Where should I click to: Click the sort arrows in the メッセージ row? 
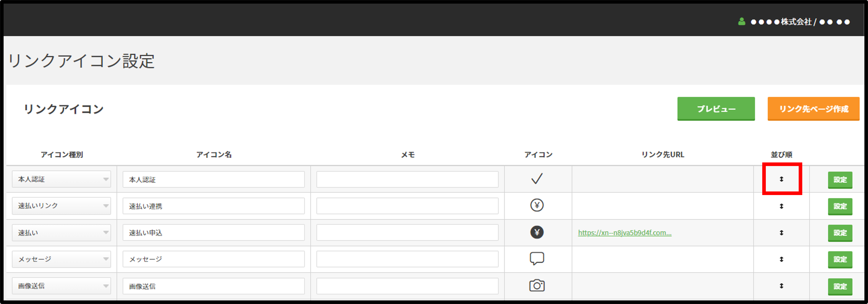pyautogui.click(x=782, y=259)
